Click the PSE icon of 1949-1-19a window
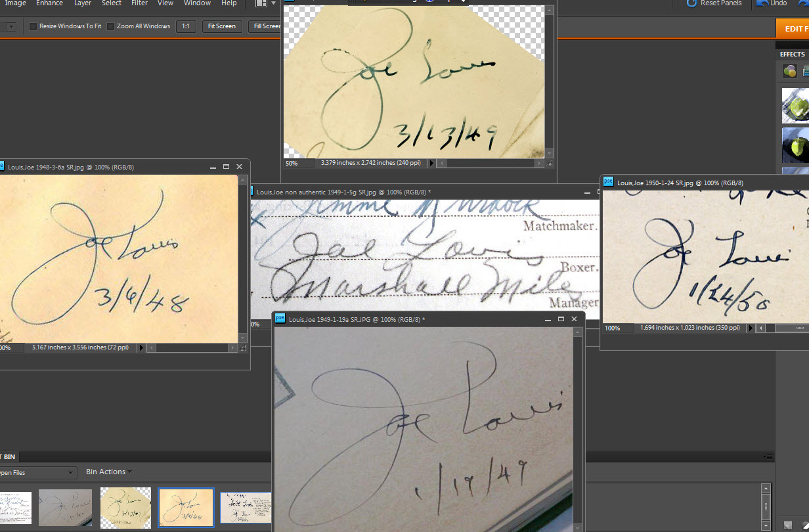 point(280,319)
